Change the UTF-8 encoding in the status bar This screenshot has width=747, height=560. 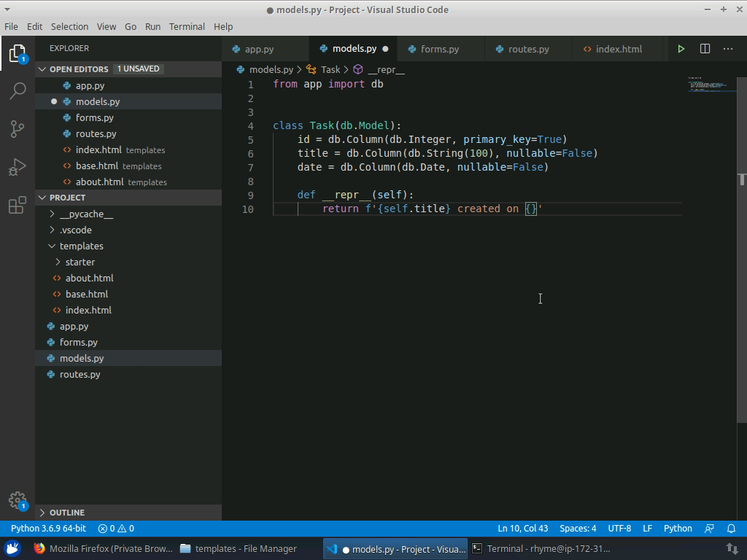[619, 528]
